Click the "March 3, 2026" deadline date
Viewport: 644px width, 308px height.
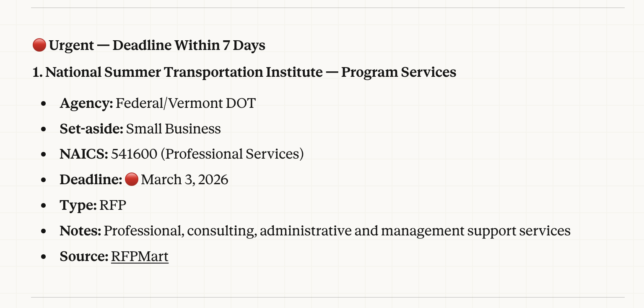pyautogui.click(x=184, y=180)
